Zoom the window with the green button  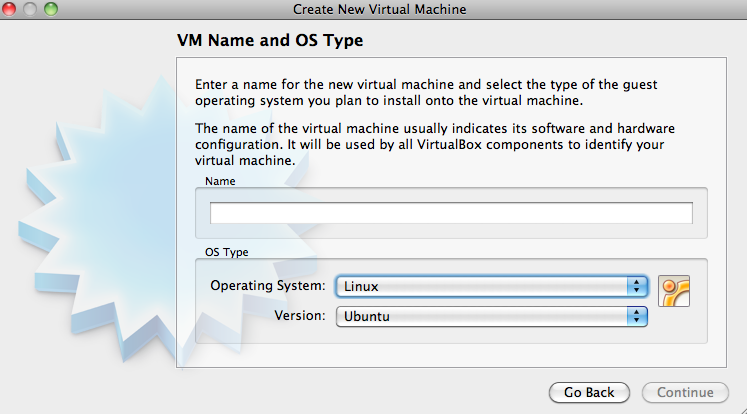(x=51, y=9)
